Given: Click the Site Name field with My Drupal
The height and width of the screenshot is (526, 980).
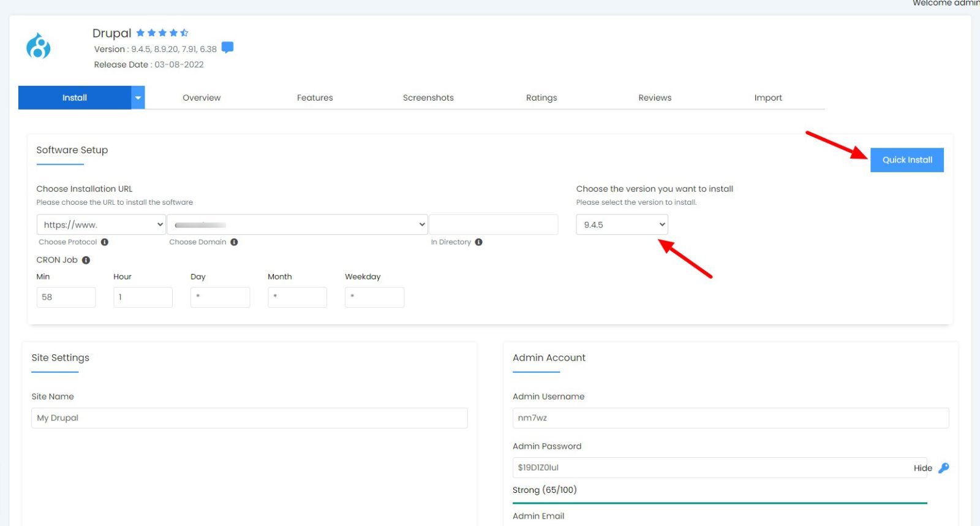Looking at the screenshot, I should (x=249, y=418).
